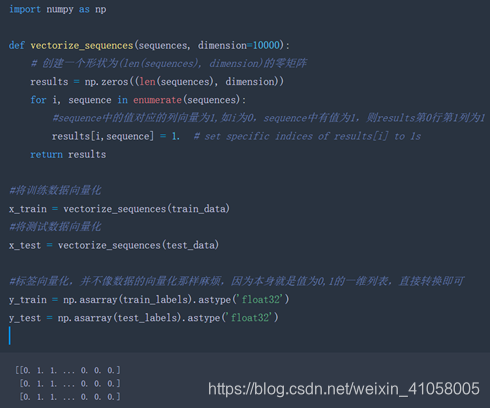Click the comment '#将测试数据向量化'
Image resolution: width=490 pixels, height=408 pixels.
tap(55, 227)
